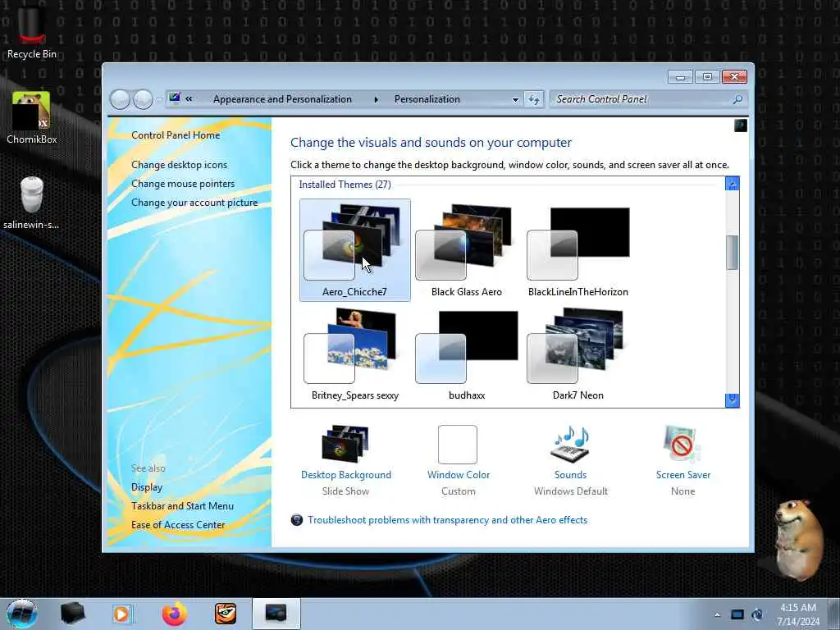Open Change desktop icons link
The image size is (840, 630).
point(179,164)
